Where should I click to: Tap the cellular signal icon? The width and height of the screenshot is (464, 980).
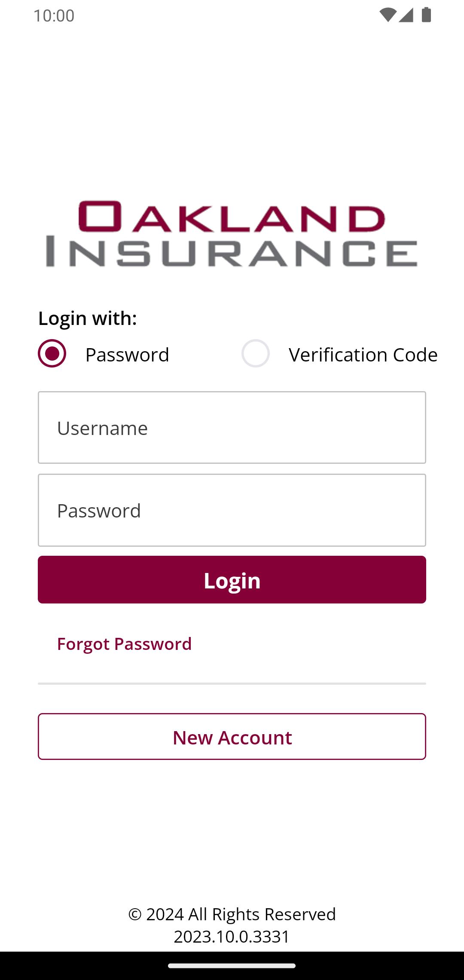tap(406, 15)
